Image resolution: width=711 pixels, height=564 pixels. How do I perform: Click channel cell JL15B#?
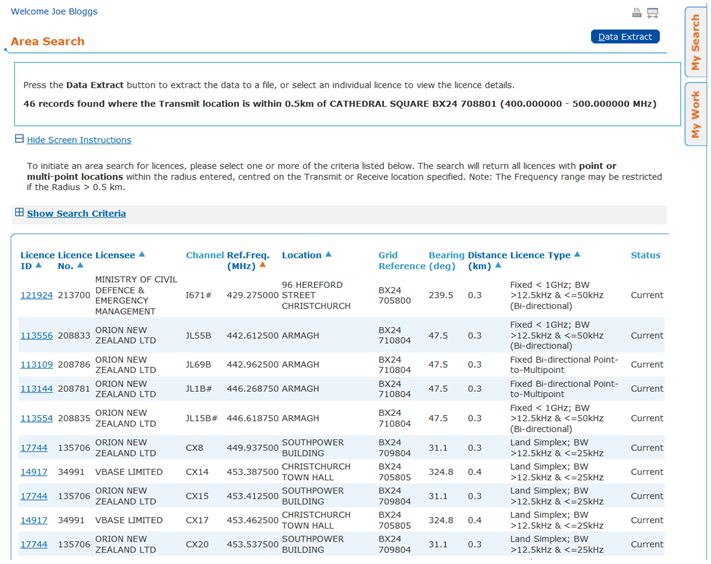(x=201, y=418)
